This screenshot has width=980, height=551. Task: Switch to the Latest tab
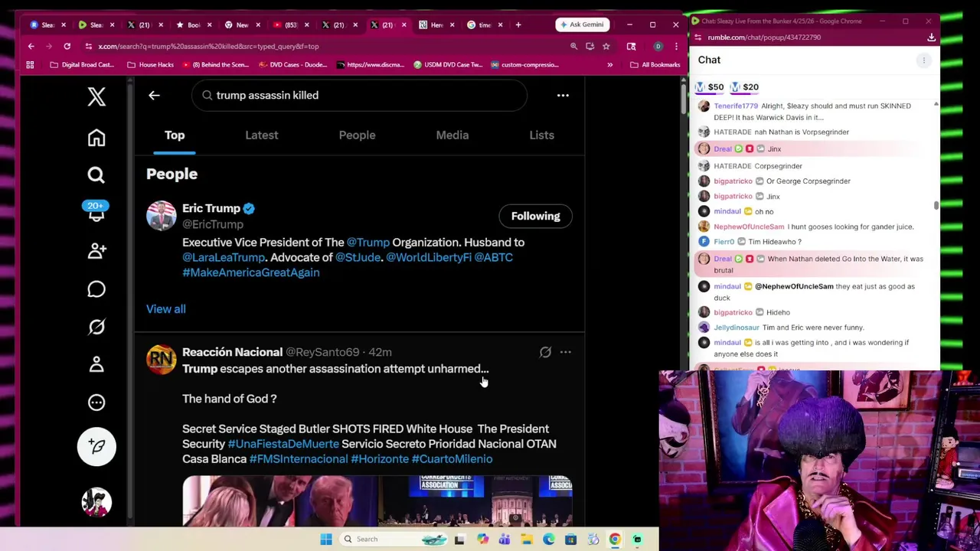tap(262, 135)
